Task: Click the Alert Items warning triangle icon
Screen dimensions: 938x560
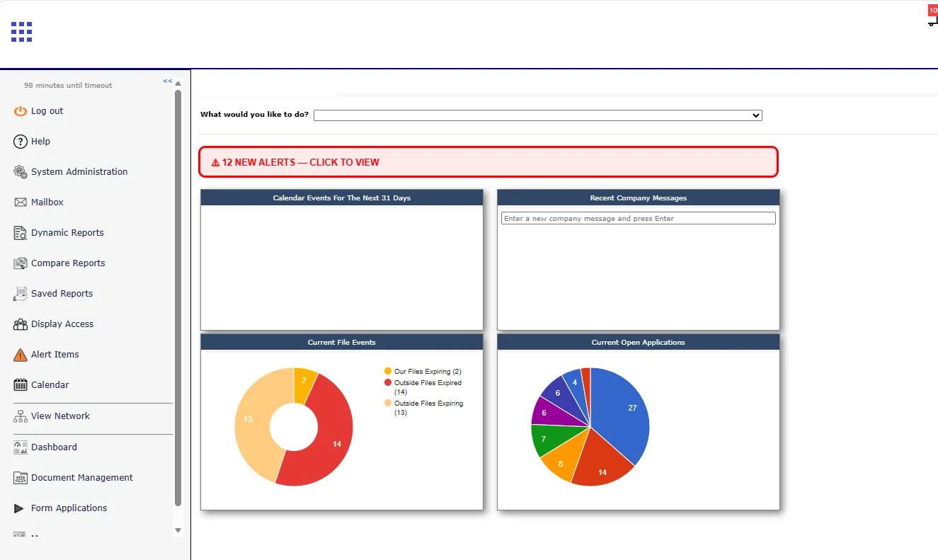Action: pyautogui.click(x=21, y=355)
